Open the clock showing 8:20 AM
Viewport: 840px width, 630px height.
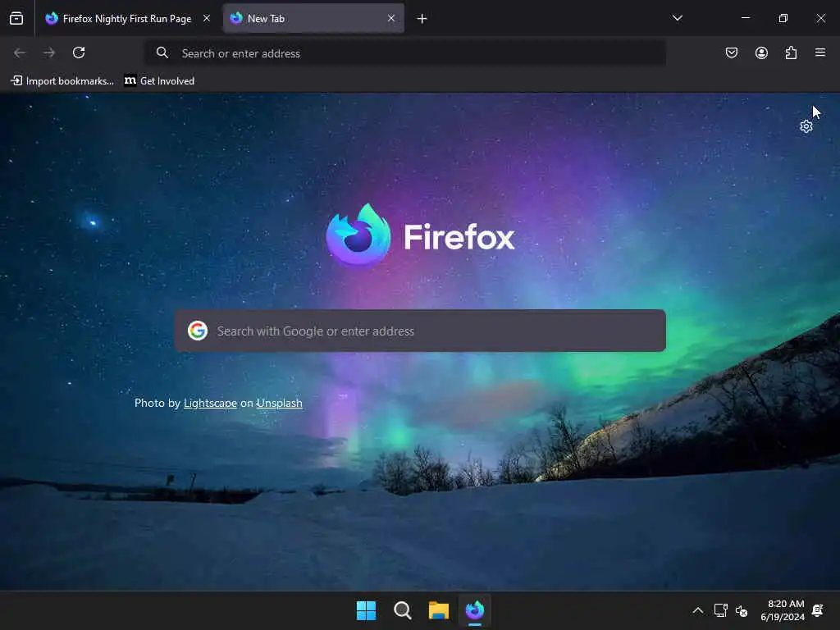[783, 610]
